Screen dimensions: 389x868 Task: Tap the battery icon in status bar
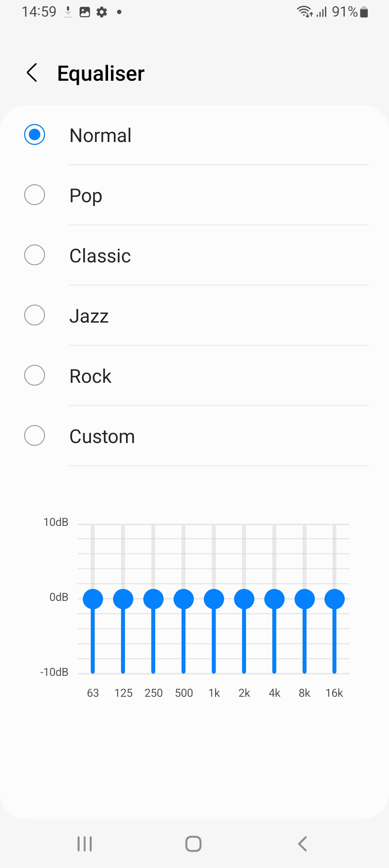[x=364, y=12]
